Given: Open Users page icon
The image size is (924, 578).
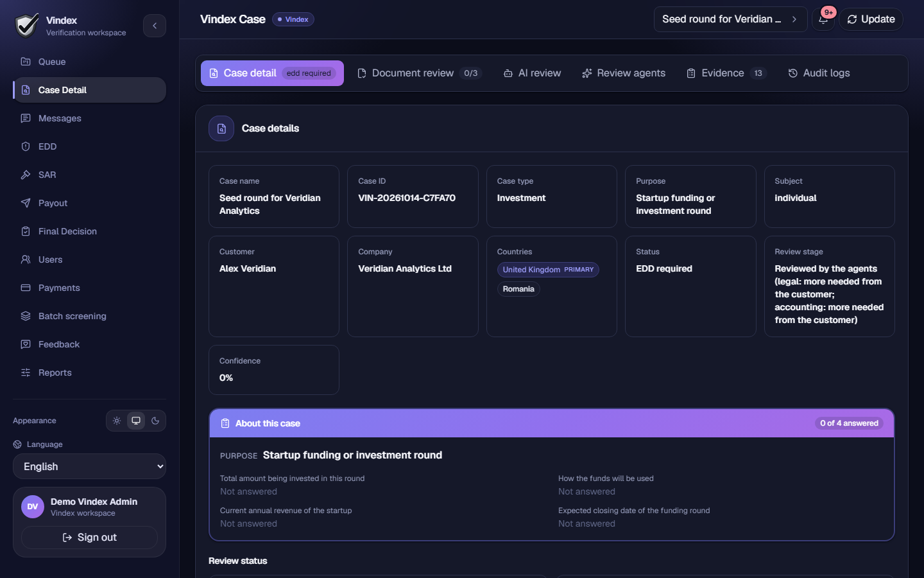Looking at the screenshot, I should point(26,259).
